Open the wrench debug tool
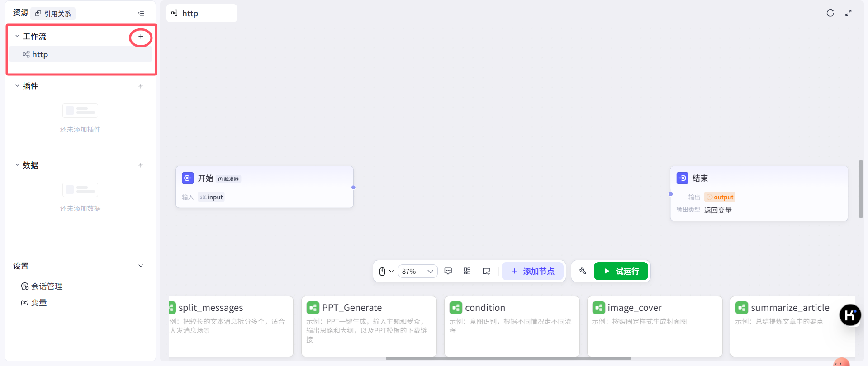The image size is (868, 366). (x=583, y=271)
